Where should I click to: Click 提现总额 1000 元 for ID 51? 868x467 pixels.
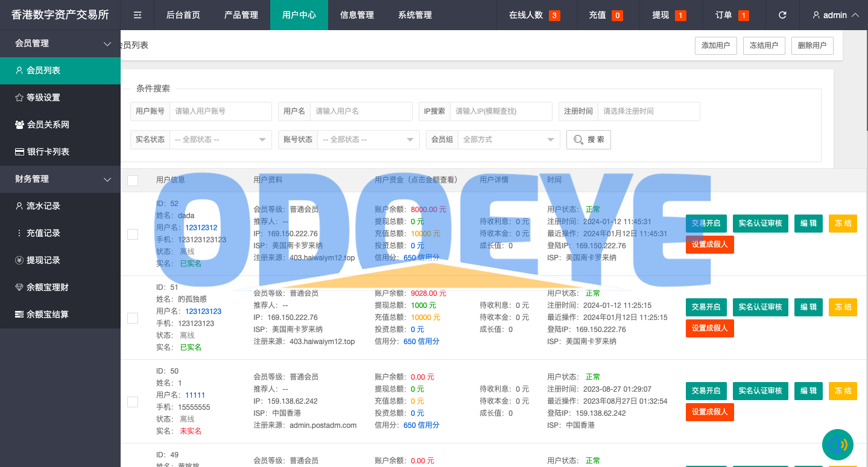[x=423, y=306]
